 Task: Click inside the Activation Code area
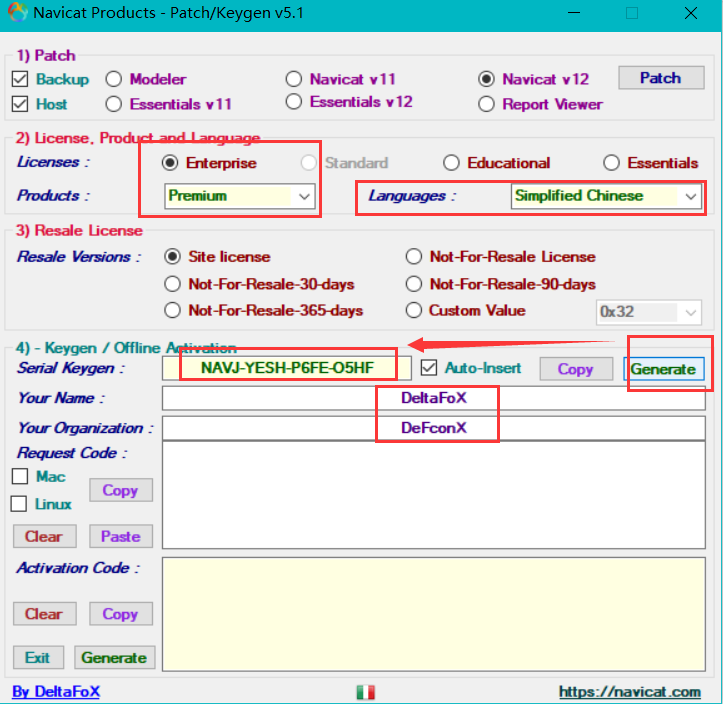[433, 614]
